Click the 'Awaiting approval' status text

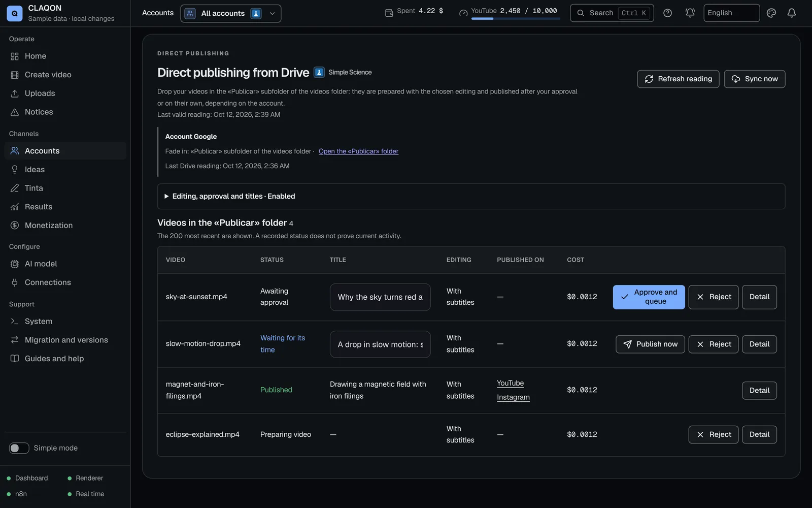tap(275, 297)
